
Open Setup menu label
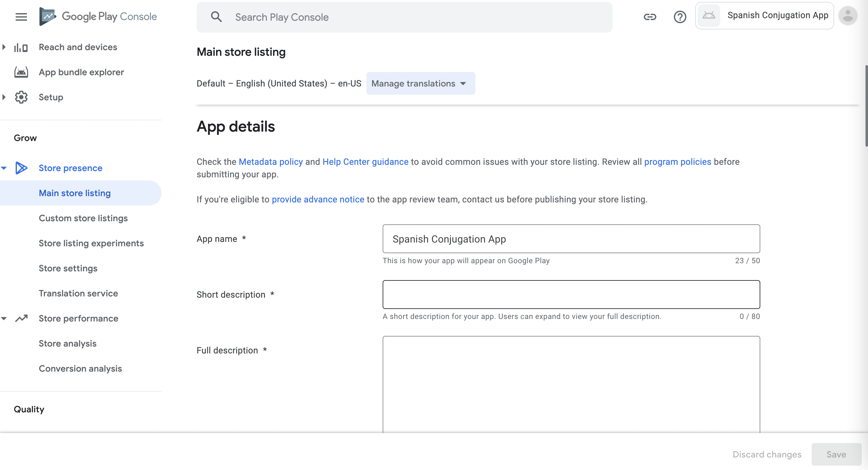tap(51, 97)
